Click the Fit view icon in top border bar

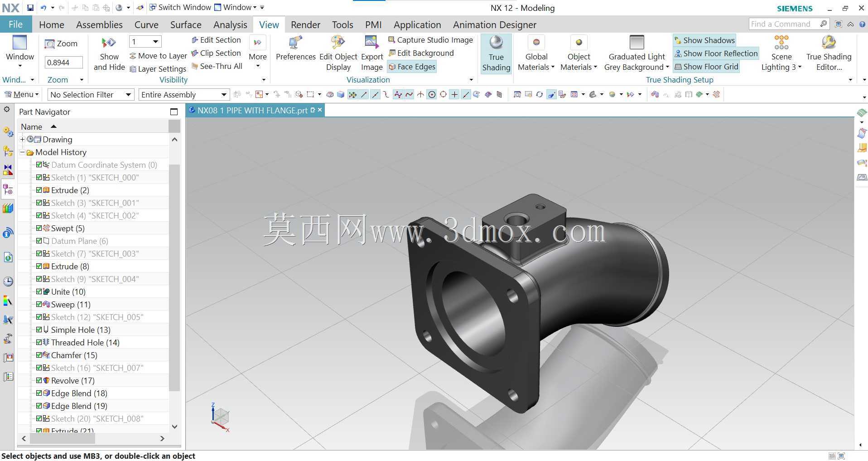click(517, 94)
